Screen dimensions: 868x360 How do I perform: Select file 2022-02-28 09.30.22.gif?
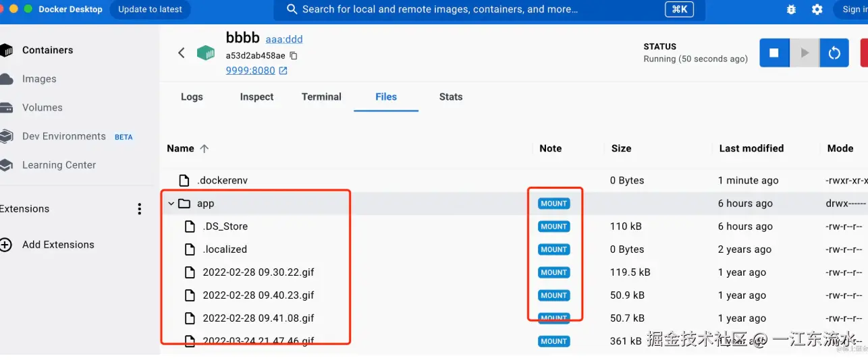point(259,272)
